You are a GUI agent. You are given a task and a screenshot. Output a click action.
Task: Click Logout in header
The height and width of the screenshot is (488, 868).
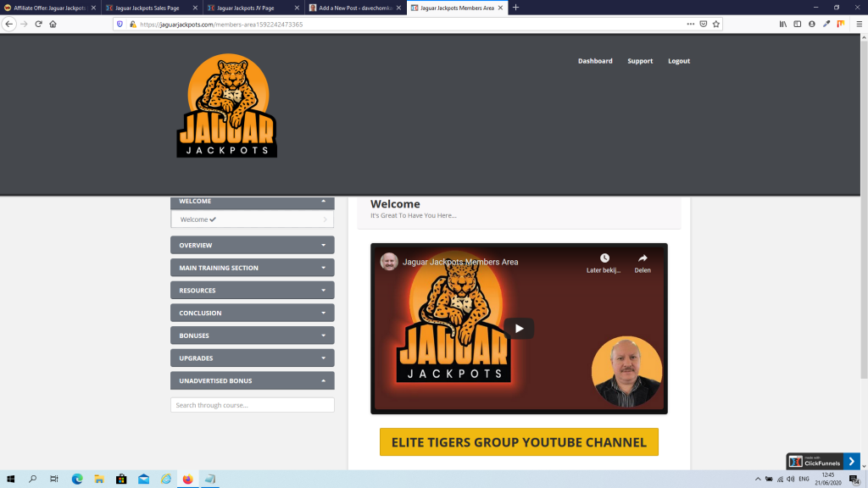(679, 61)
